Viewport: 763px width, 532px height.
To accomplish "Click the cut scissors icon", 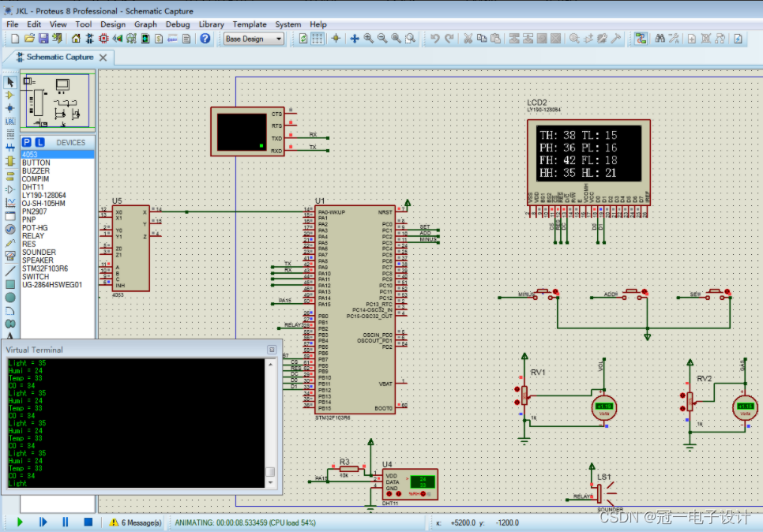I will (468, 39).
